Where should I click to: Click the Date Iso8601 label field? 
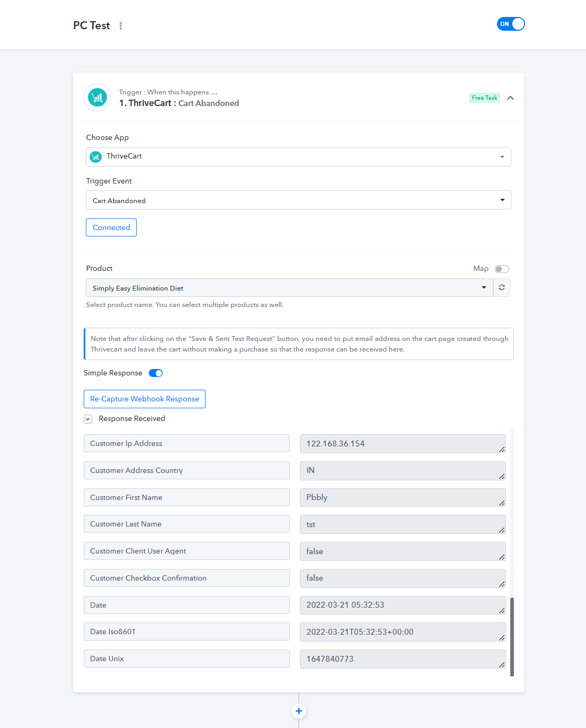(x=187, y=631)
